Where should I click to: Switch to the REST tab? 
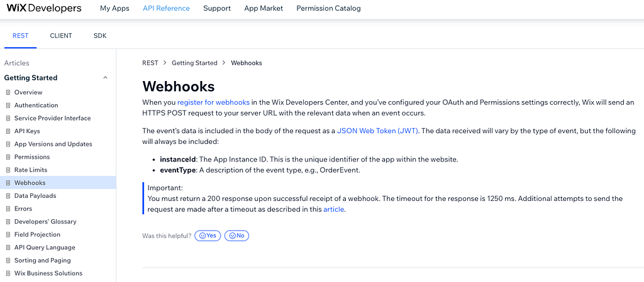coord(21,36)
